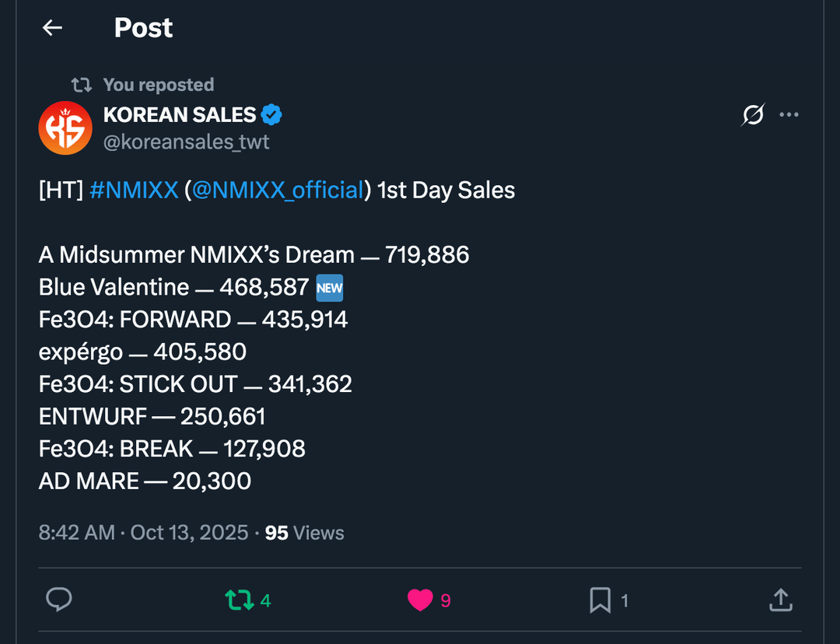Click the "You reposted" label
Image resolution: width=840 pixels, height=644 pixels.
coord(158,85)
